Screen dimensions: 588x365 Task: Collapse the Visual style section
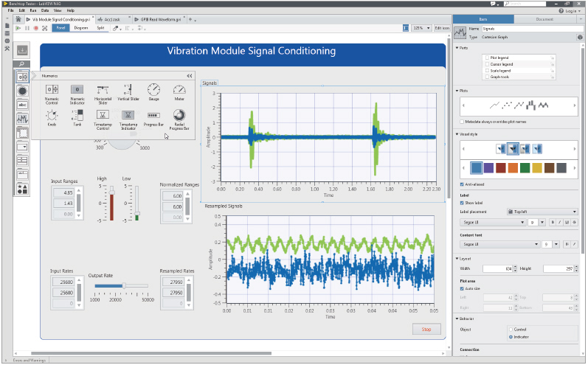(457, 134)
